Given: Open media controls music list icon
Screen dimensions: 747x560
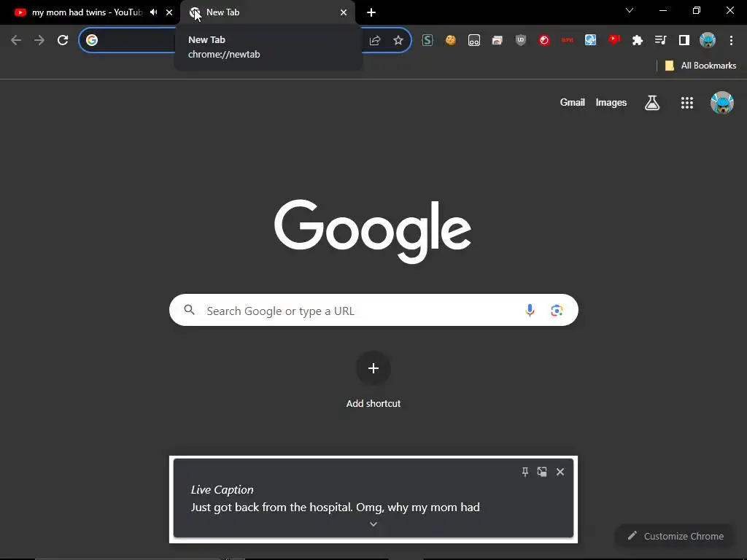Looking at the screenshot, I should pos(661,41).
